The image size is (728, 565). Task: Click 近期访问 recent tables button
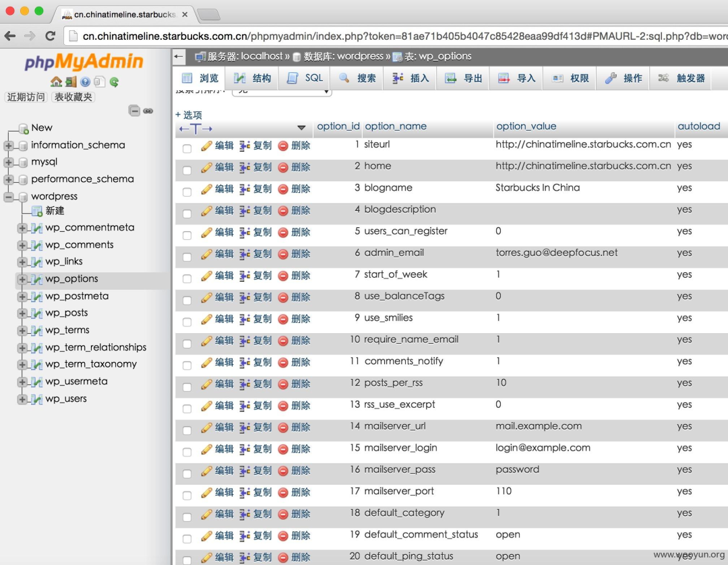click(26, 97)
